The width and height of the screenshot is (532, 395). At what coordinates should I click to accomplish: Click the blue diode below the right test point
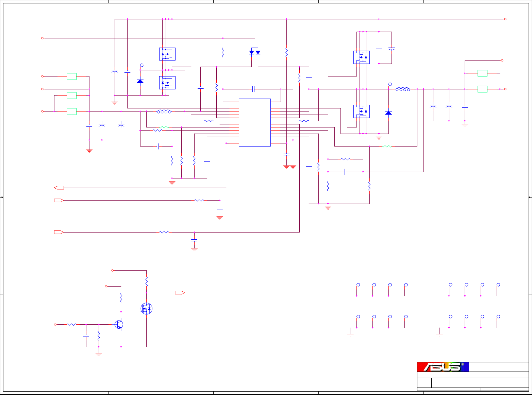(x=388, y=113)
